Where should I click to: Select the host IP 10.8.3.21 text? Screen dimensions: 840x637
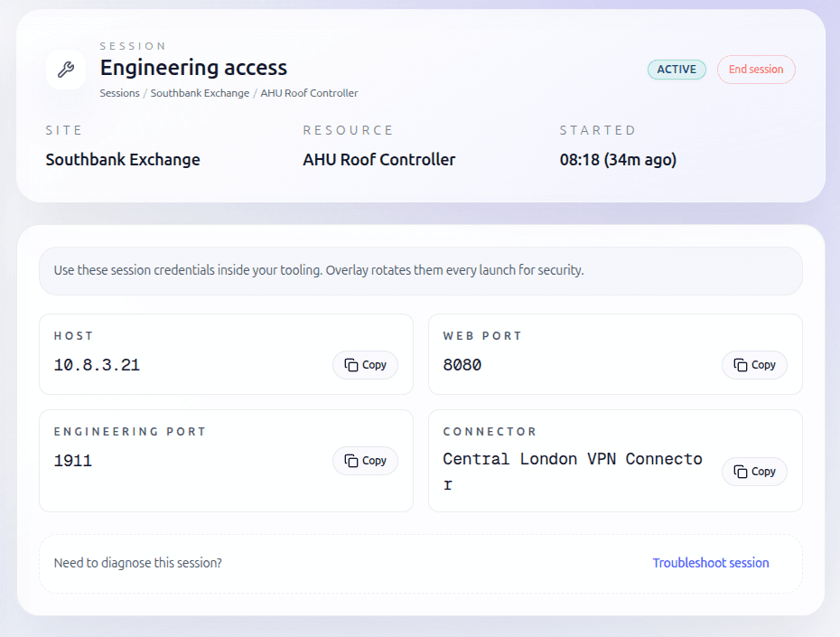point(97,365)
